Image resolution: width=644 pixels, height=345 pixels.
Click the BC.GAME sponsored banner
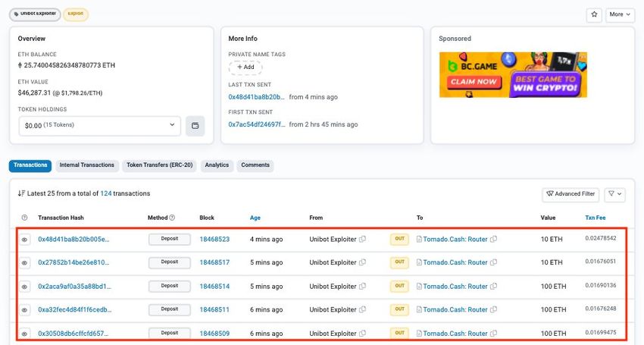point(513,74)
